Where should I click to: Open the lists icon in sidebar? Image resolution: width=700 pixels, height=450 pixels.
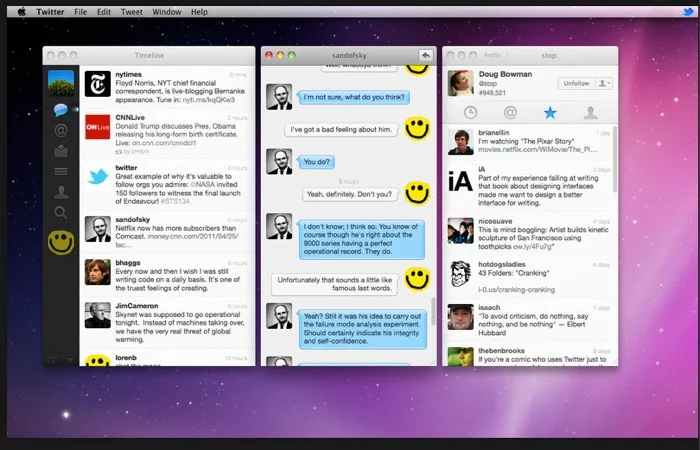(x=61, y=171)
